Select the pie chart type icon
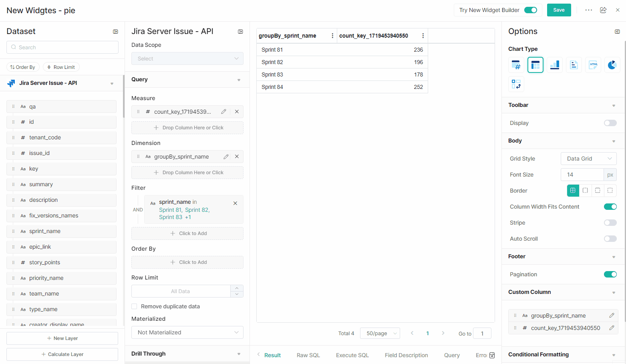The width and height of the screenshot is (626, 364). click(612, 65)
